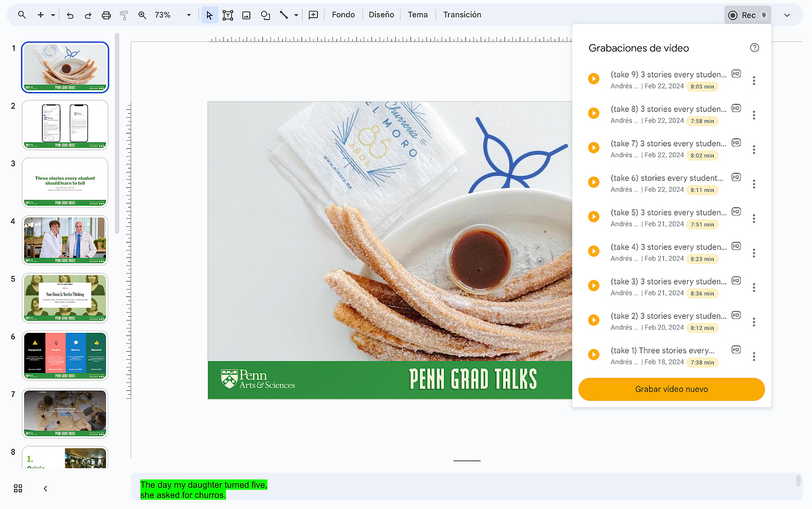
Task: Open more options for take 5
Action: coord(754,219)
